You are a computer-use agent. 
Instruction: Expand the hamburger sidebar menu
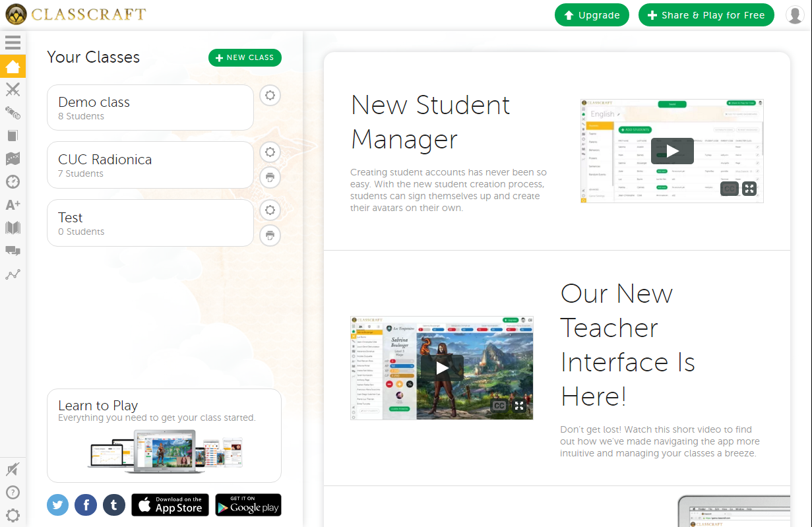13,43
